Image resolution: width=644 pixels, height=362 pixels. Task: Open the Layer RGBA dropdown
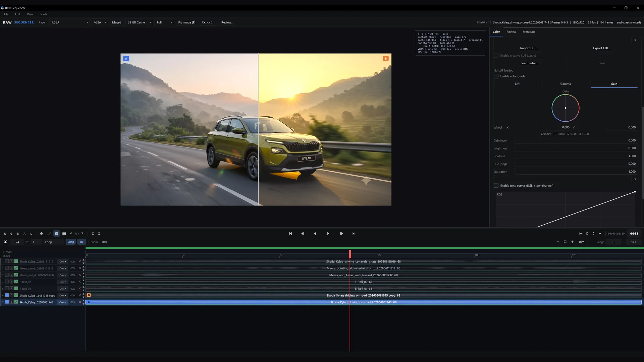tap(70, 22)
